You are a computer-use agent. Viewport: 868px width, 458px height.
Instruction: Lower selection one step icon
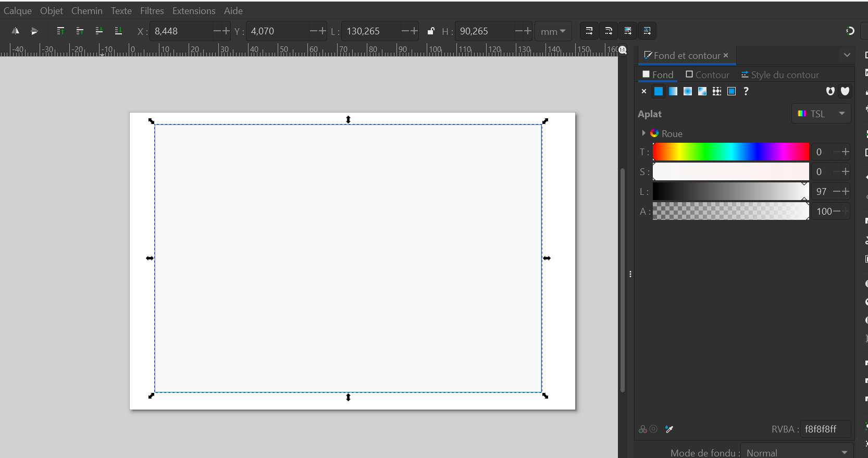99,31
